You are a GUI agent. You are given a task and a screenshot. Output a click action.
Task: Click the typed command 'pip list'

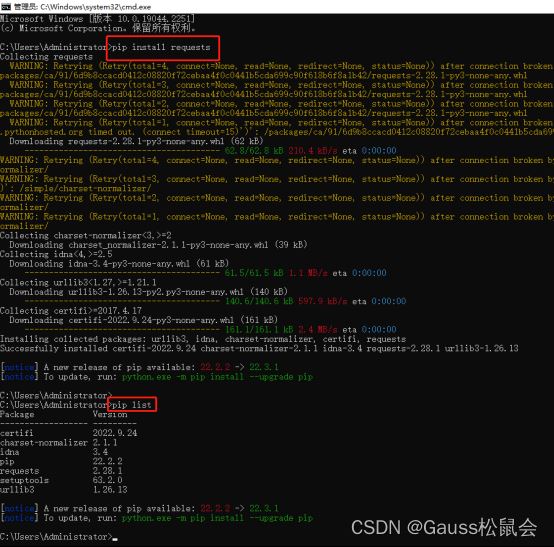[131, 405]
